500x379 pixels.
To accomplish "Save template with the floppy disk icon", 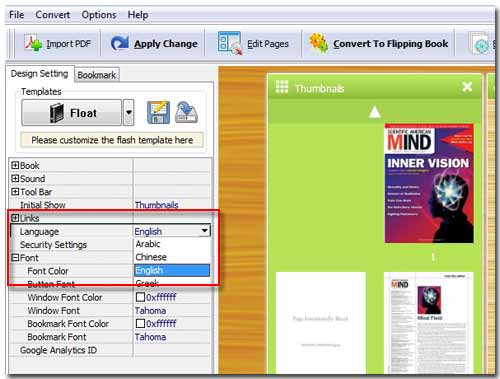I will coord(158,113).
